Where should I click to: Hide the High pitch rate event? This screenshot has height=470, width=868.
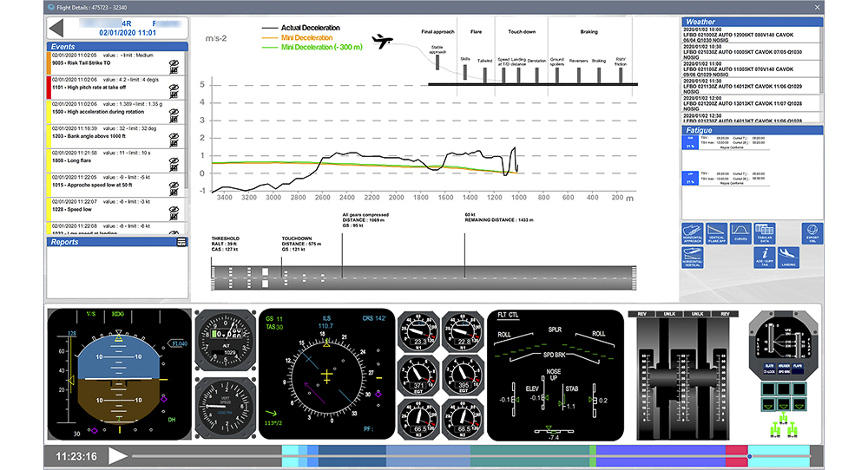click(174, 87)
